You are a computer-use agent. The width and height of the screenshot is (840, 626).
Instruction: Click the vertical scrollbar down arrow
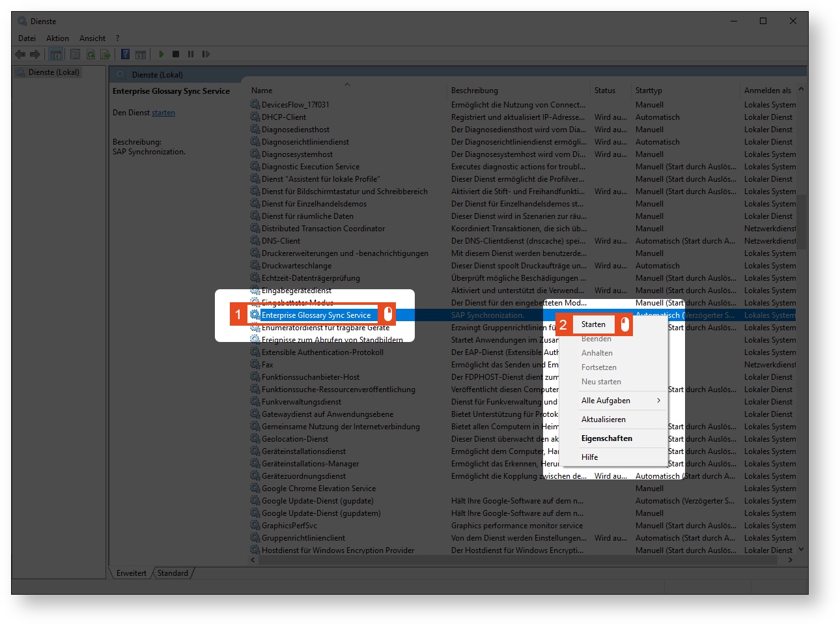[x=801, y=549]
